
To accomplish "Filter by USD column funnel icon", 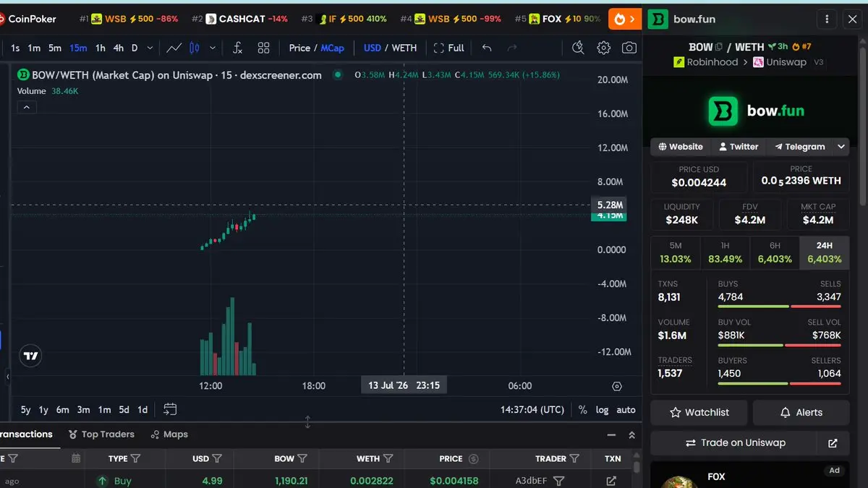I will (x=217, y=458).
